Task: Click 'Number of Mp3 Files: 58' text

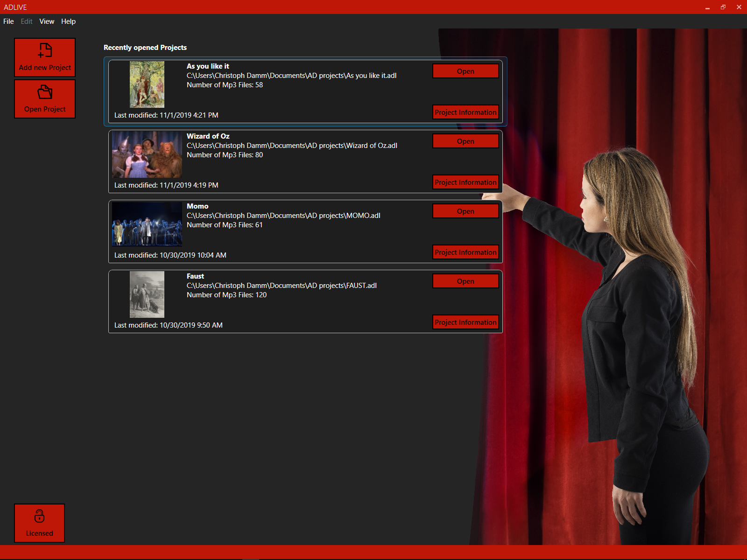Action: tap(225, 85)
